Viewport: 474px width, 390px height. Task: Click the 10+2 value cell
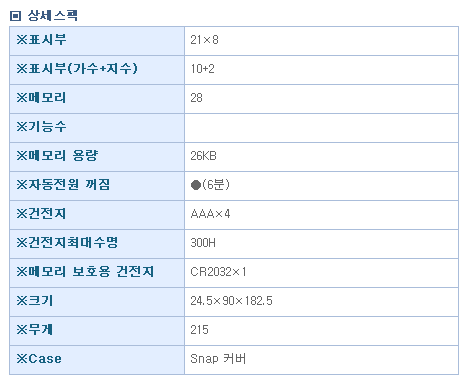coord(321,70)
